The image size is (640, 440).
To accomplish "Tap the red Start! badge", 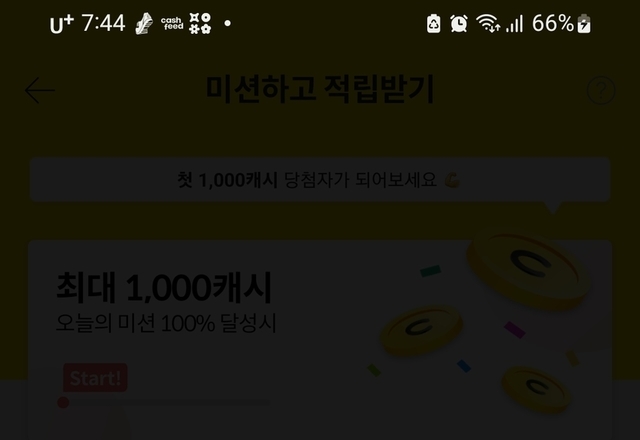I will point(95,378).
